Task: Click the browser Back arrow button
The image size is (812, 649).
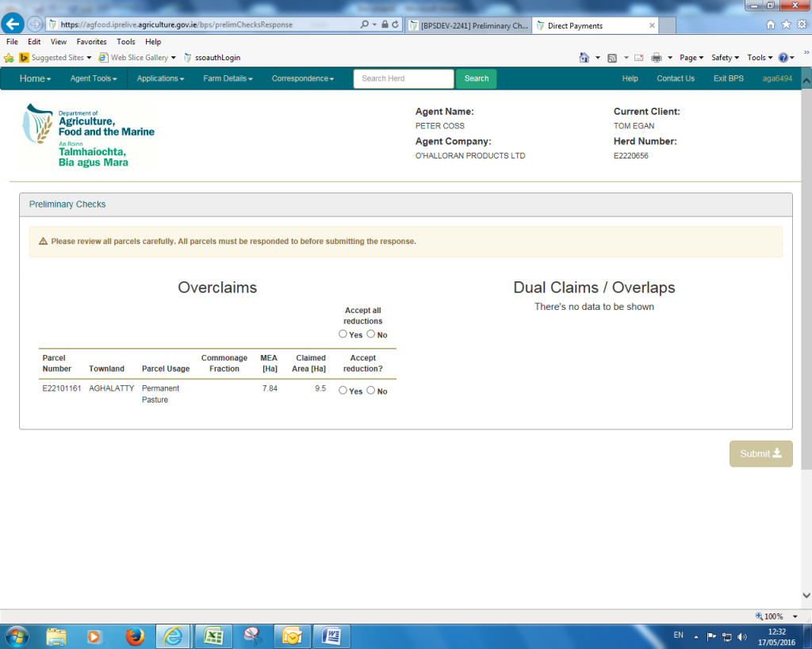Action: tap(13, 25)
